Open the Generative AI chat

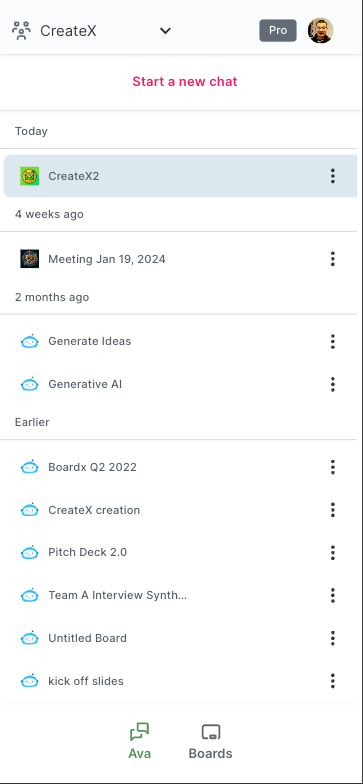click(180, 384)
